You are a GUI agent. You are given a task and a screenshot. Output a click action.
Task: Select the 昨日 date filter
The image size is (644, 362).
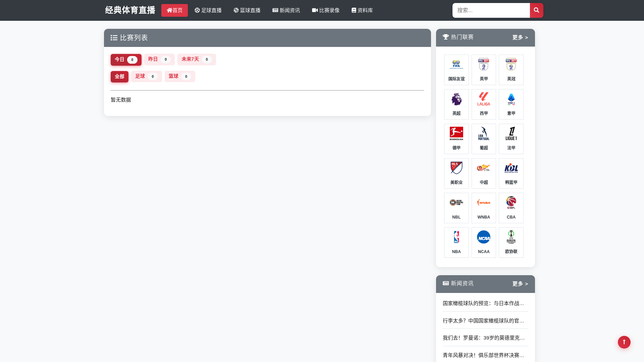(x=159, y=59)
